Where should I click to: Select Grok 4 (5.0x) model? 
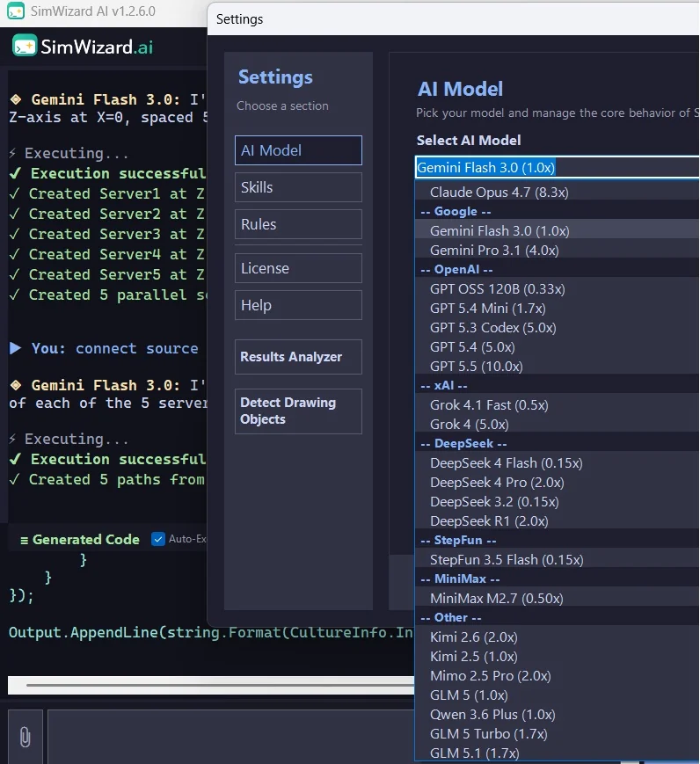click(558, 425)
